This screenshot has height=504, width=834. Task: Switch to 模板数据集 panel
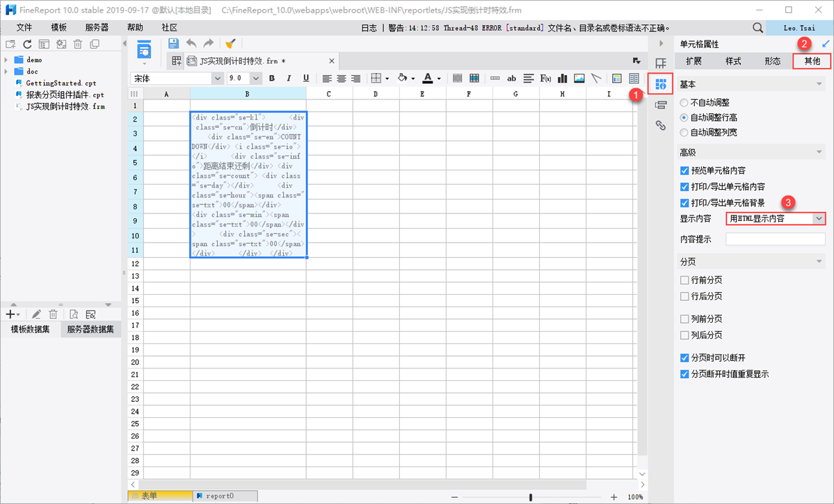[31, 329]
